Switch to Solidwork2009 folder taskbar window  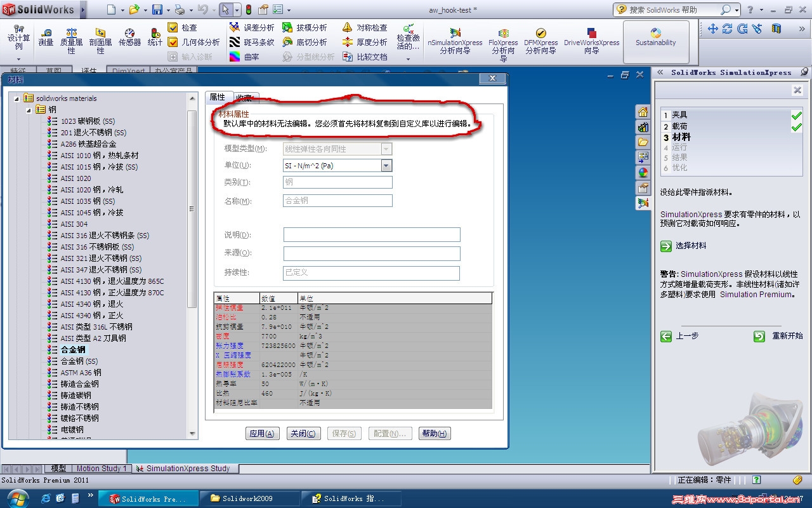tap(249, 498)
